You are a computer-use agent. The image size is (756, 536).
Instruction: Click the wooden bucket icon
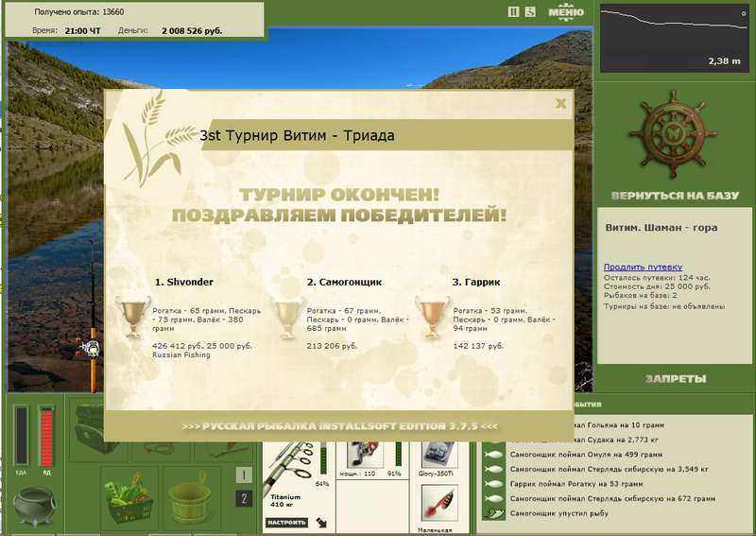coord(190,498)
